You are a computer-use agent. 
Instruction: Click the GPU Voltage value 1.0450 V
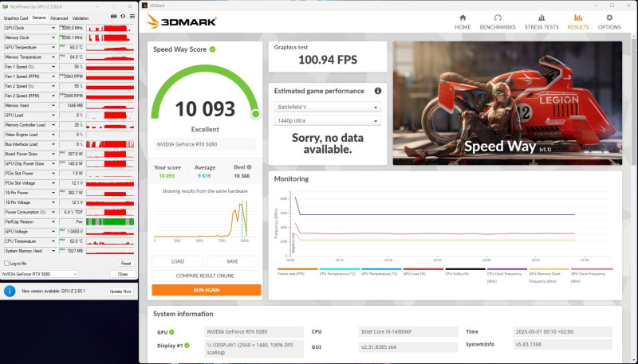coord(71,232)
